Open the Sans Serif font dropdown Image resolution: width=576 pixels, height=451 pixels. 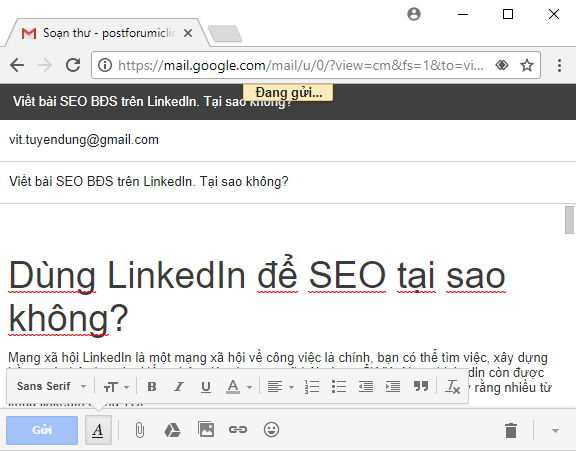point(51,386)
